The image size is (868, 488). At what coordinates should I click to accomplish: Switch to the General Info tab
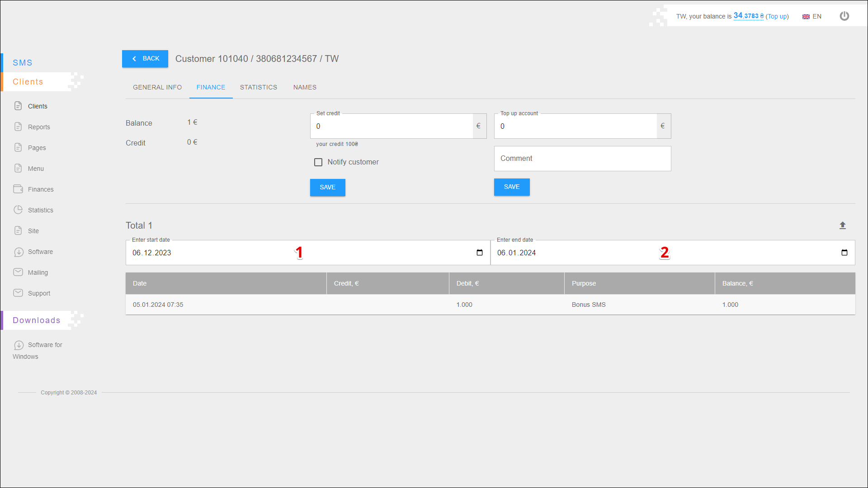tap(157, 87)
